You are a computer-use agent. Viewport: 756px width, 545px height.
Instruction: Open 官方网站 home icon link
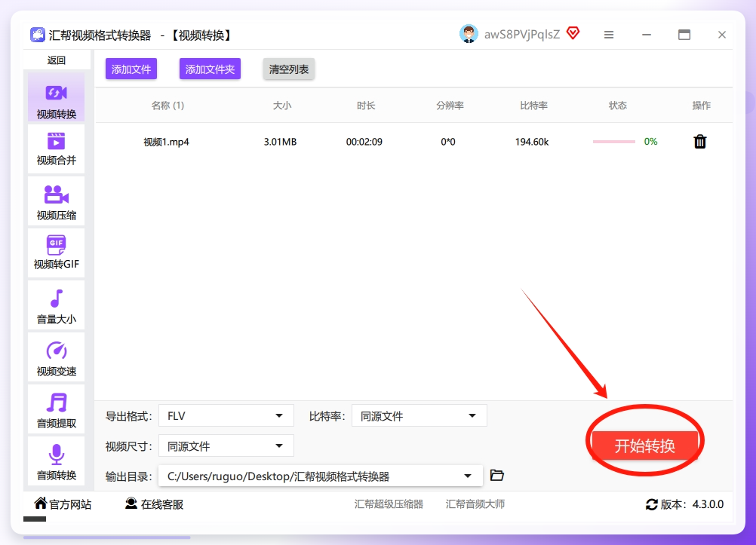tap(63, 504)
